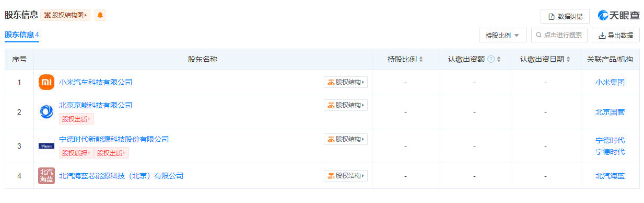This screenshot has width=644, height=203.
Task: Expand 股权结构 for 北汽海蓝芯能源科技
Action: click(x=346, y=176)
